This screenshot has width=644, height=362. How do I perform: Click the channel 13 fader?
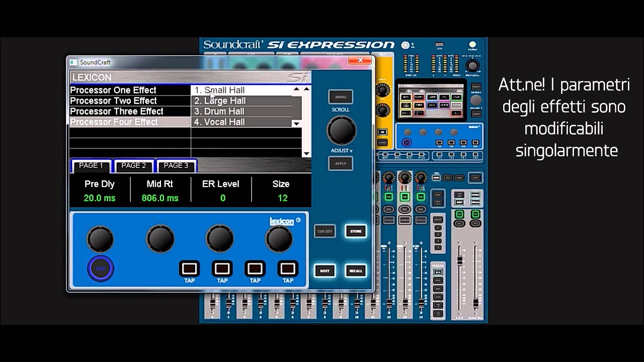[x=405, y=304]
